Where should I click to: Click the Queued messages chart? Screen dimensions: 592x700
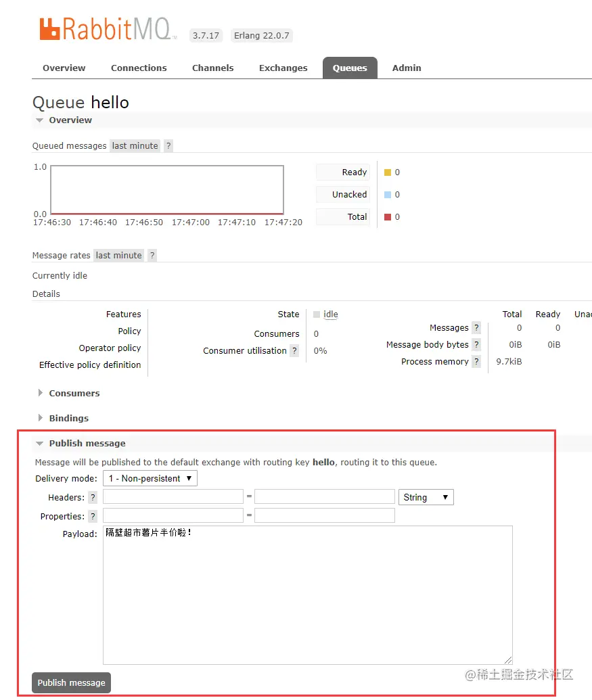click(x=167, y=190)
